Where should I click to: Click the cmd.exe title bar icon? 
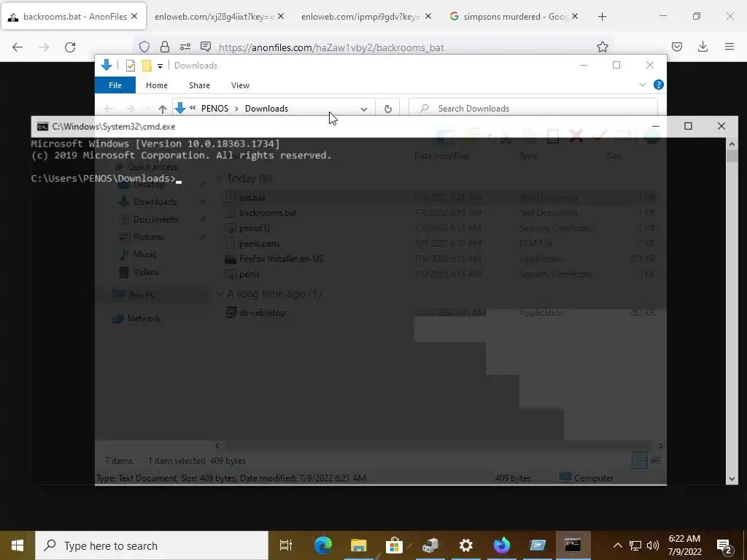(42, 127)
